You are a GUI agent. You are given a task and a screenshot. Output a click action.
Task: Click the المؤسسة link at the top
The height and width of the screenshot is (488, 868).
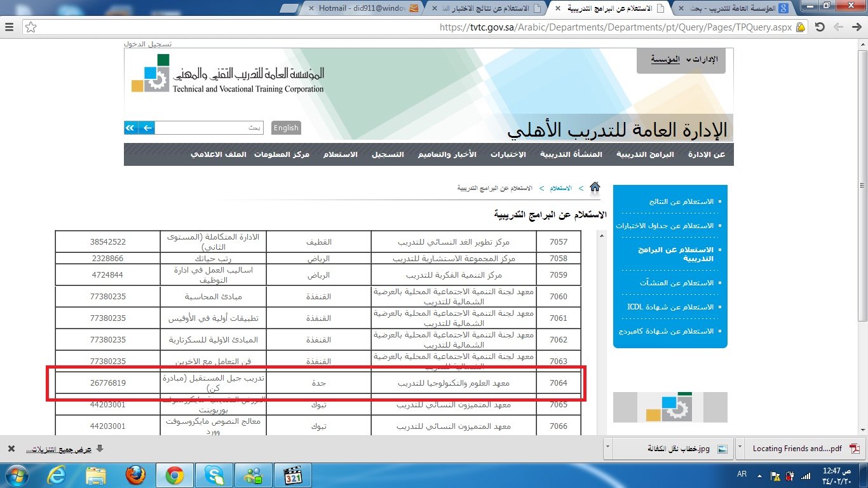point(665,60)
